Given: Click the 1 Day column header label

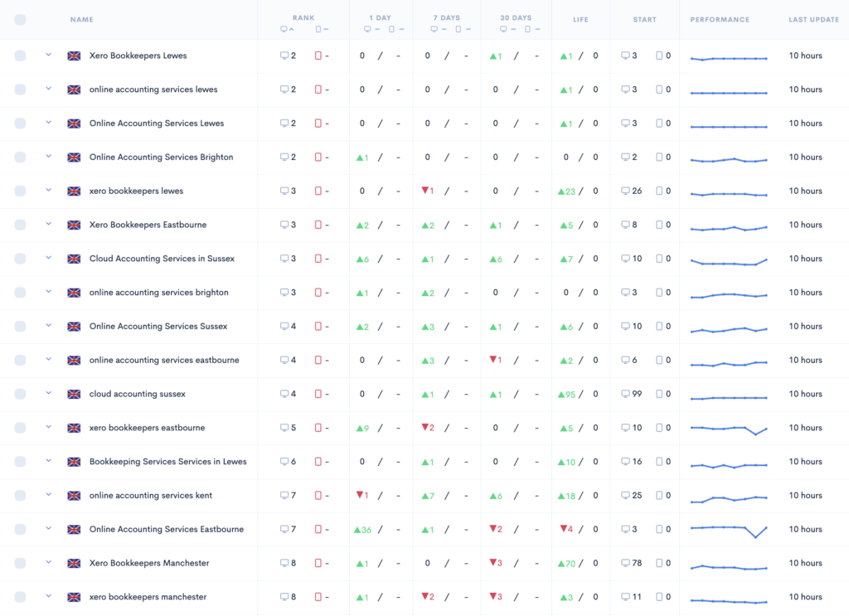Looking at the screenshot, I should tap(380, 18).
